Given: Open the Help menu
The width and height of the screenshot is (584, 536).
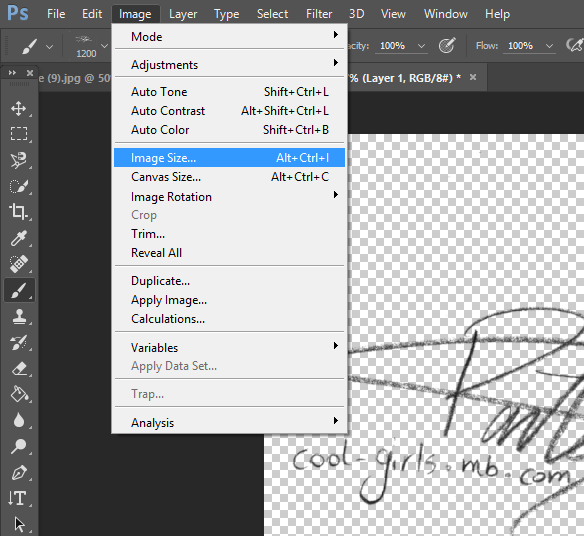Looking at the screenshot, I should point(497,14).
